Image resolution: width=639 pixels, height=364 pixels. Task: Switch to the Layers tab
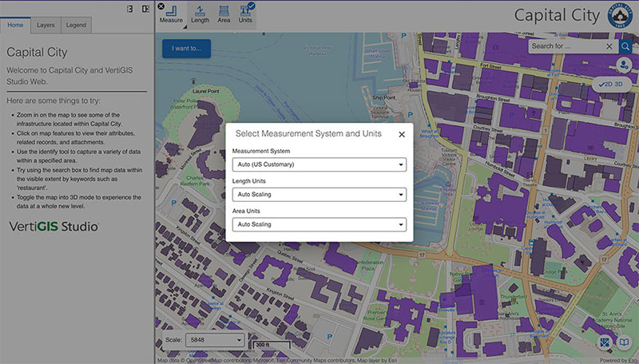(46, 25)
